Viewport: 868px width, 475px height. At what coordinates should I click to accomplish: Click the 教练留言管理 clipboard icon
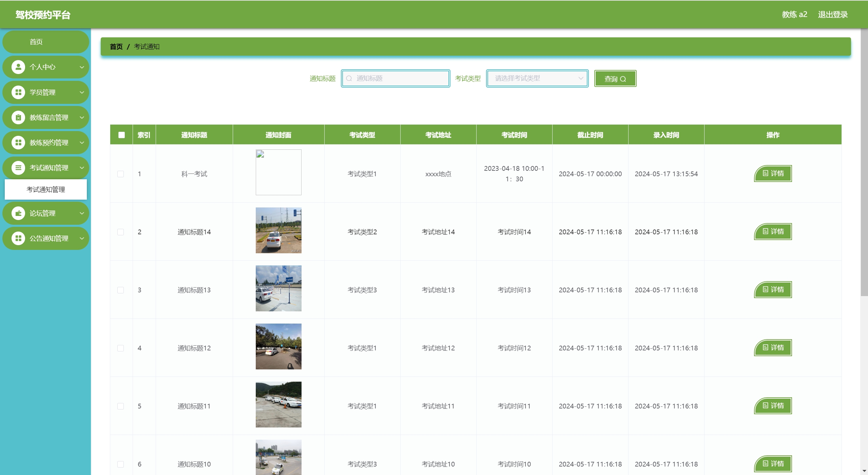point(18,117)
